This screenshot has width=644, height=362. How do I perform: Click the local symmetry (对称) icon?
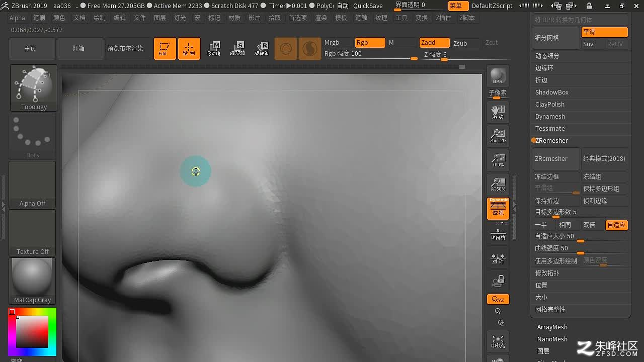[498, 258]
